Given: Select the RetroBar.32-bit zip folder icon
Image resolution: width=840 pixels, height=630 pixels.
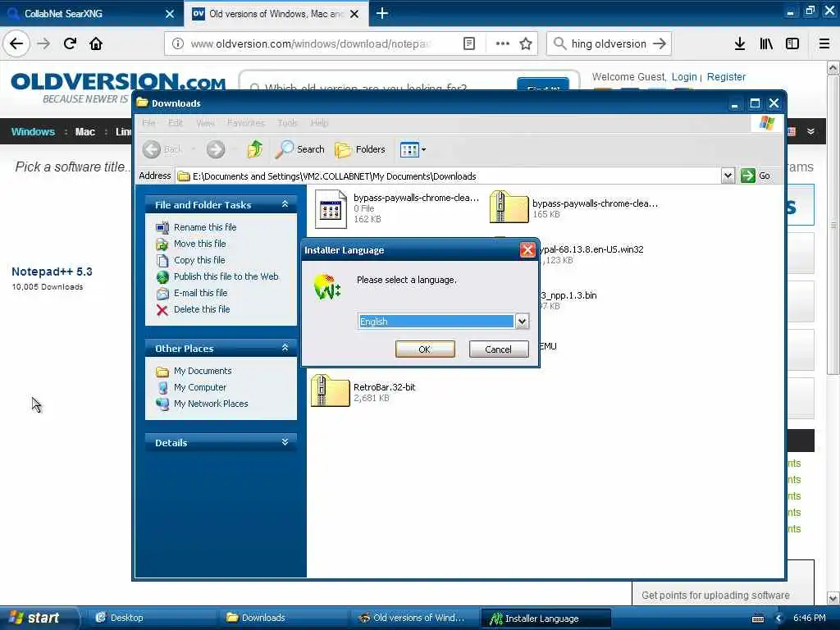Looking at the screenshot, I should tap(330, 390).
